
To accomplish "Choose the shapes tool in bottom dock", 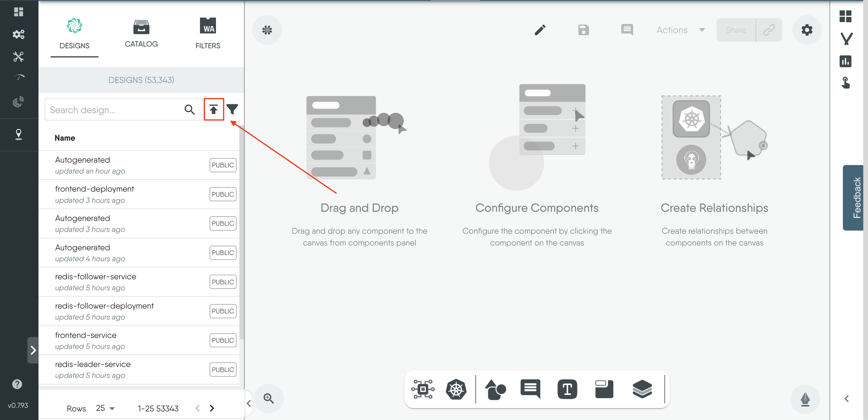I will 495,389.
